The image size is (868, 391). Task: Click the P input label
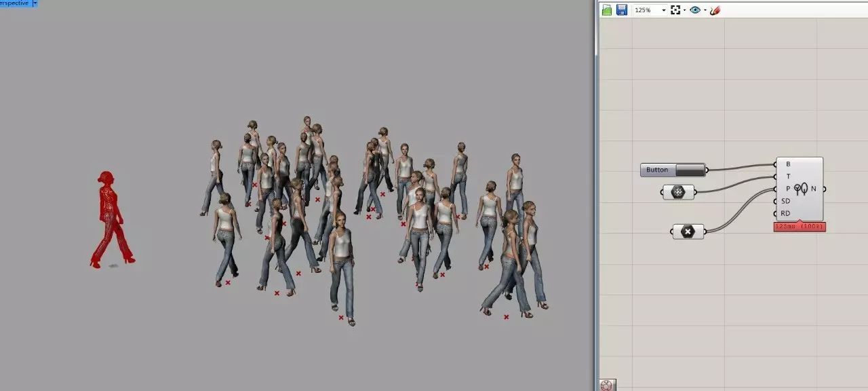click(x=787, y=189)
